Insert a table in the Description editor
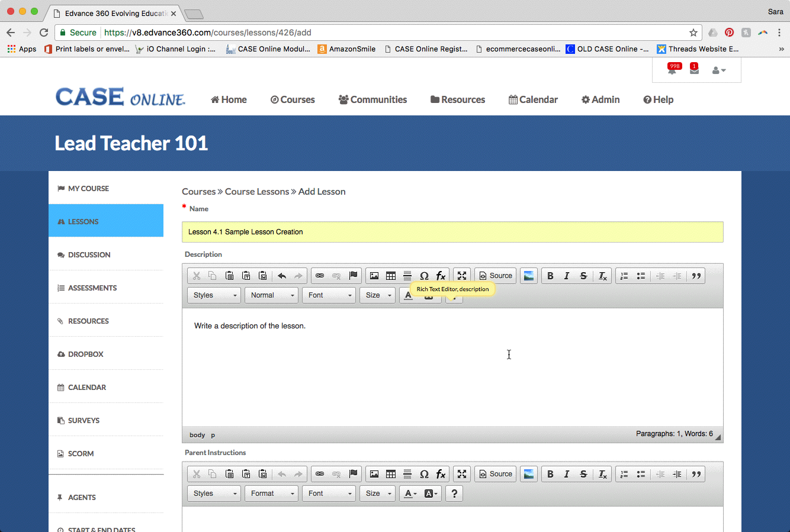Viewport: 790px width, 532px height. point(391,276)
